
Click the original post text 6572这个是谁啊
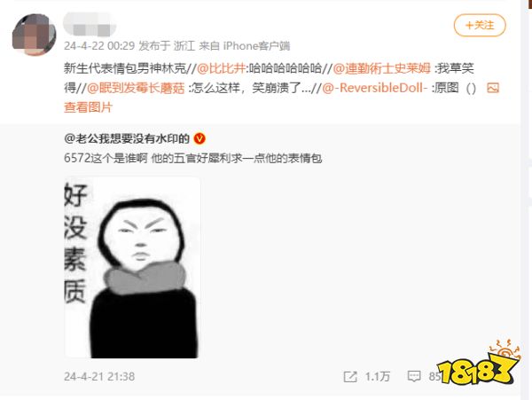pyautogui.click(x=106, y=158)
